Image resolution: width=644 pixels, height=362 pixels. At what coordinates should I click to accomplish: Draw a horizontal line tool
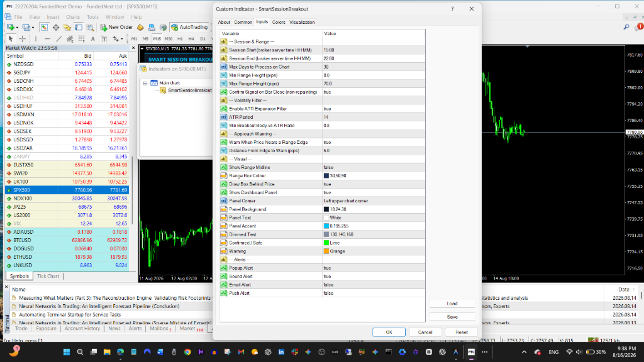click(x=47, y=39)
